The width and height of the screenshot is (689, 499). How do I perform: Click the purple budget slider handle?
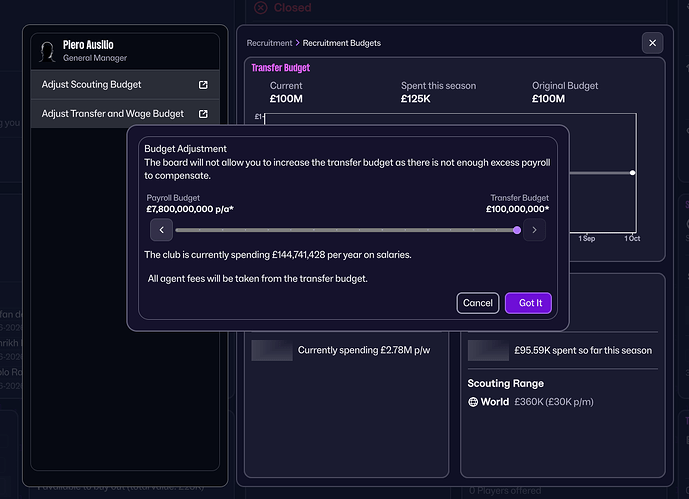[x=517, y=230]
